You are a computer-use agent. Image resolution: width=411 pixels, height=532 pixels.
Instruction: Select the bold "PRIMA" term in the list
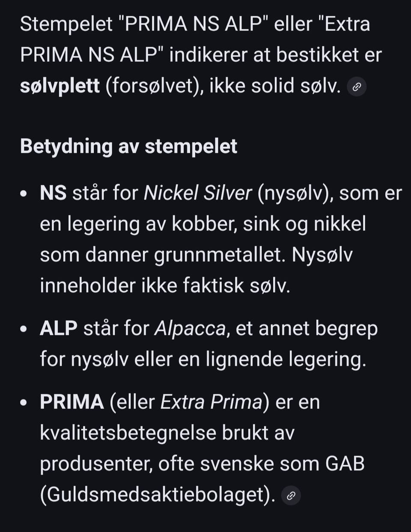coord(72,402)
